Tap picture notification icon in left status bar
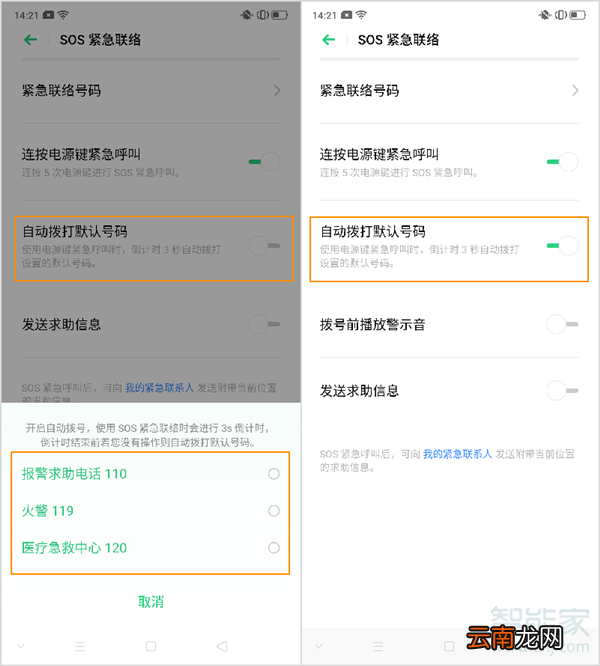Image resolution: width=600 pixels, height=666 pixels. pos(49,15)
